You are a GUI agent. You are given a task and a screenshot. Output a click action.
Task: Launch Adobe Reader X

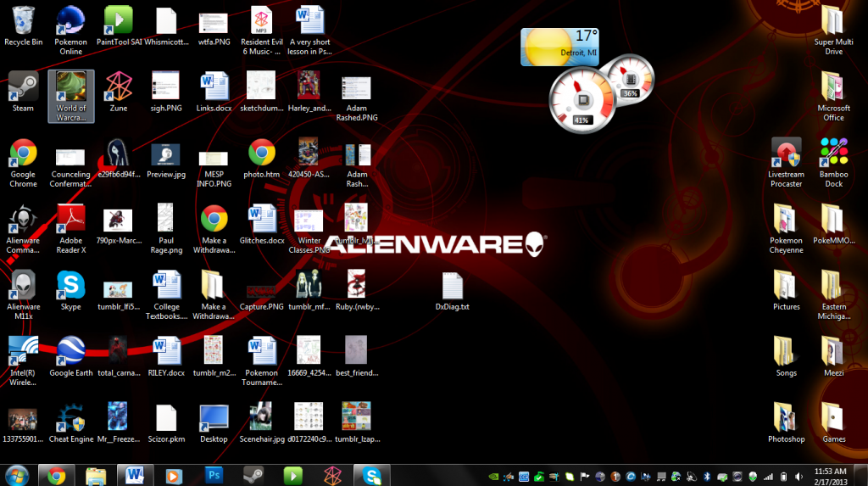[71, 229]
